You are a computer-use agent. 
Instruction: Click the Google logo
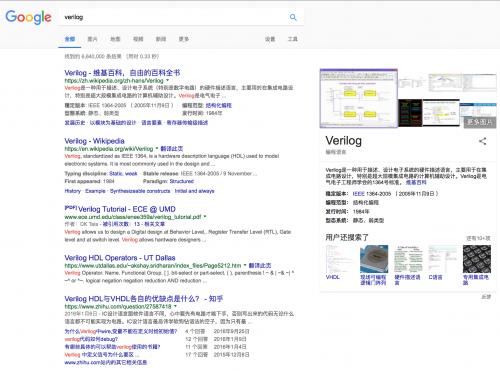coord(28,17)
